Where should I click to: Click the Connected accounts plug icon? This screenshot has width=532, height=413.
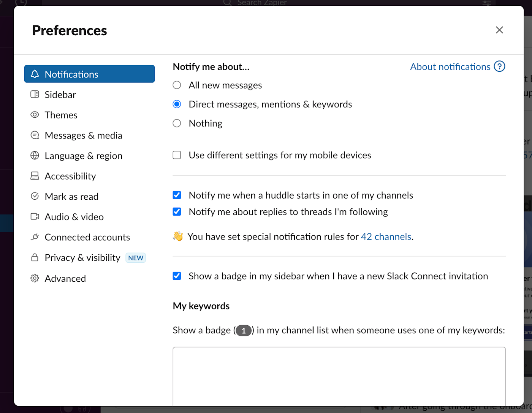(x=35, y=237)
